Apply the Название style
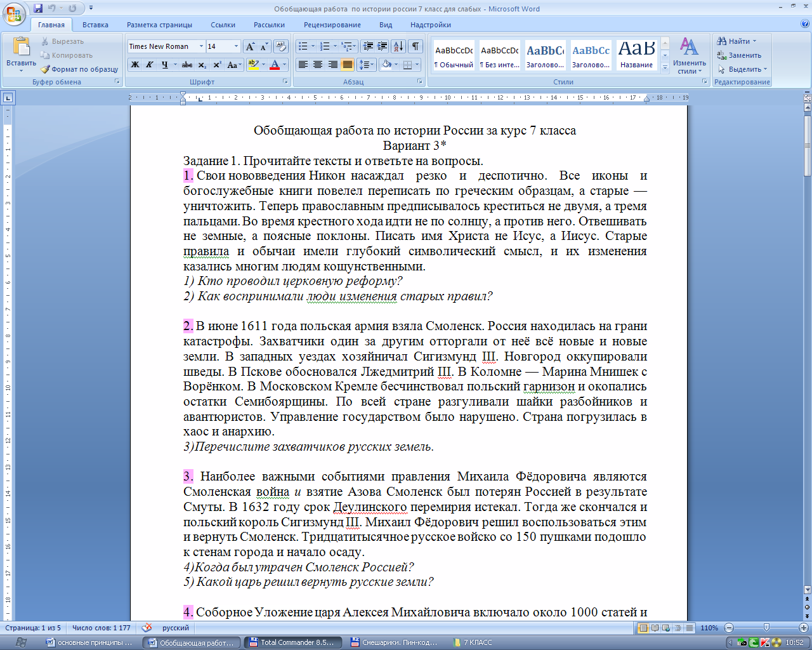 [x=637, y=56]
